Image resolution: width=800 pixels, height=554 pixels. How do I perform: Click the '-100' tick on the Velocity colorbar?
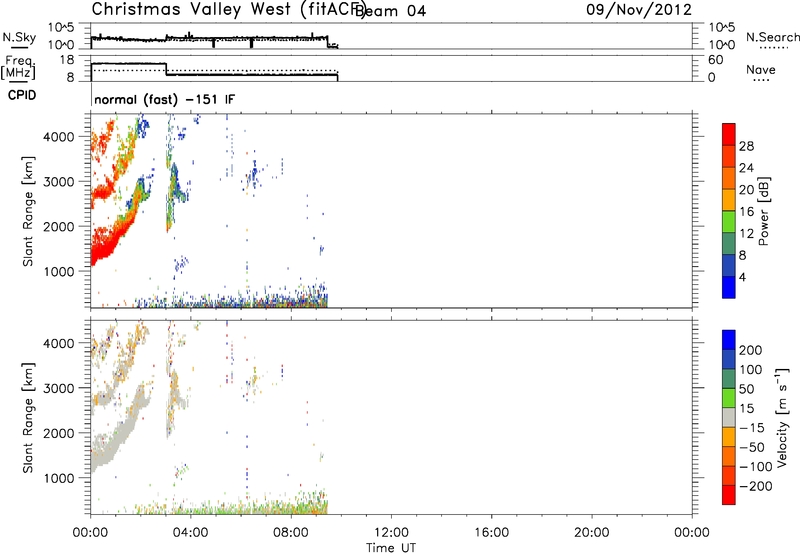pyautogui.click(x=755, y=466)
